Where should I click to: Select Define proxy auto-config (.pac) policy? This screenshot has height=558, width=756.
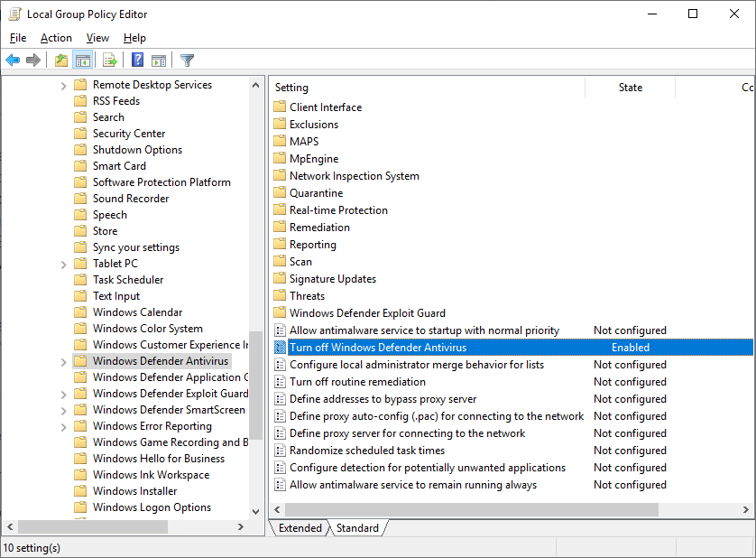[437, 415]
